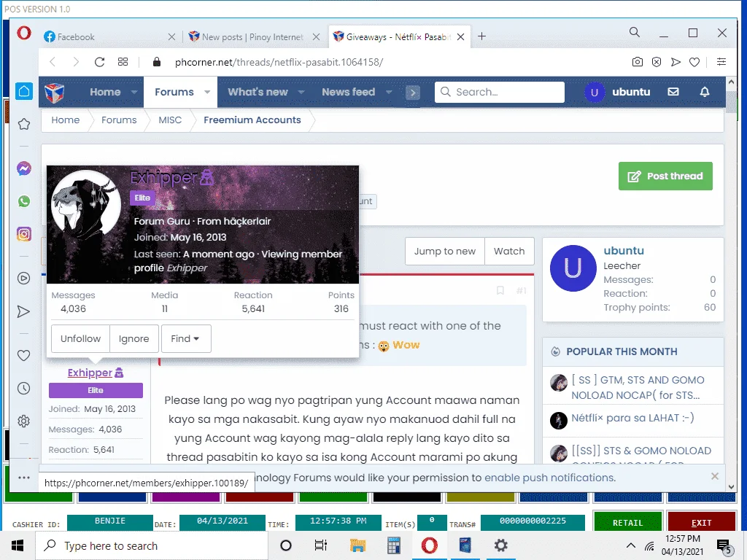Open bookmarks star in Opera sidebar

pos(24,124)
